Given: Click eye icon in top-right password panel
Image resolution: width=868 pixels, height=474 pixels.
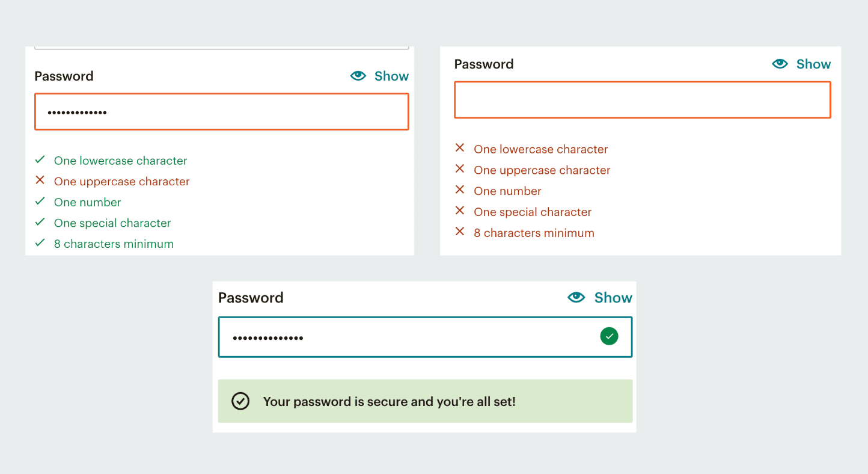Looking at the screenshot, I should [780, 64].
